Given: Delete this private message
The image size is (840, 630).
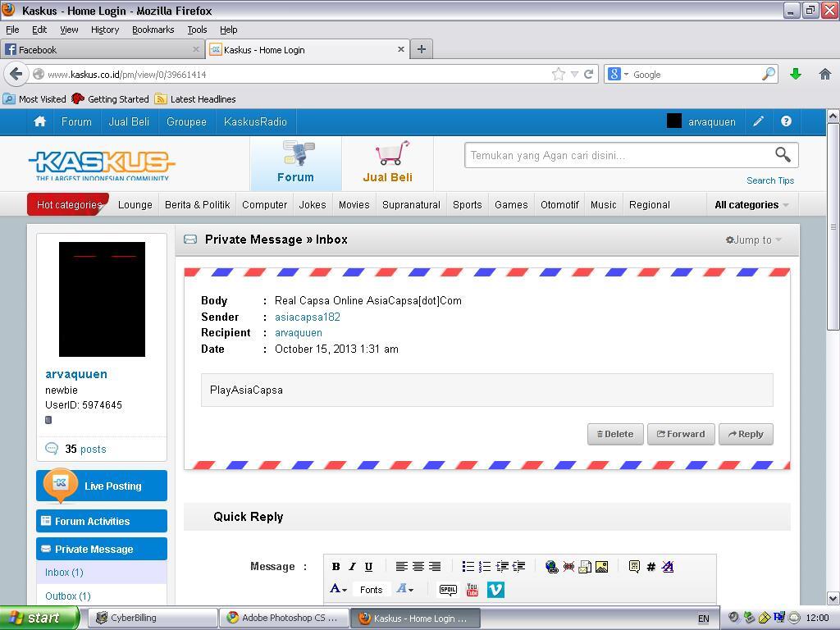Looking at the screenshot, I should 615,434.
